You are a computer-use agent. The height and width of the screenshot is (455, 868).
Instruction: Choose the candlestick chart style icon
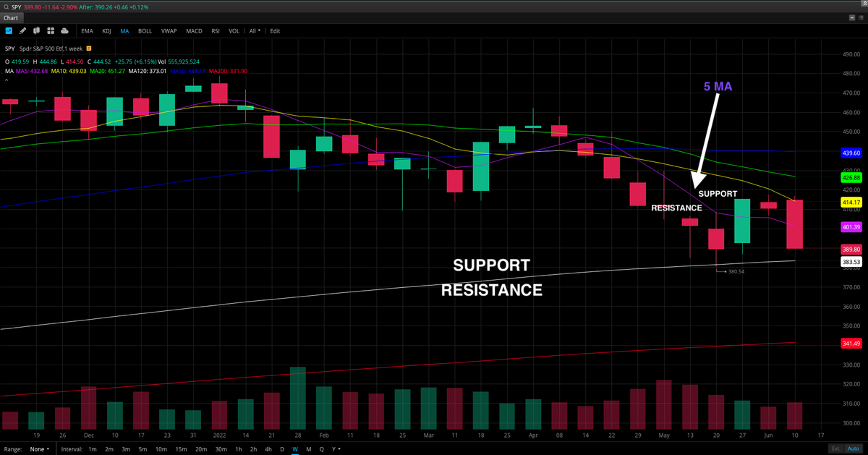37,31
